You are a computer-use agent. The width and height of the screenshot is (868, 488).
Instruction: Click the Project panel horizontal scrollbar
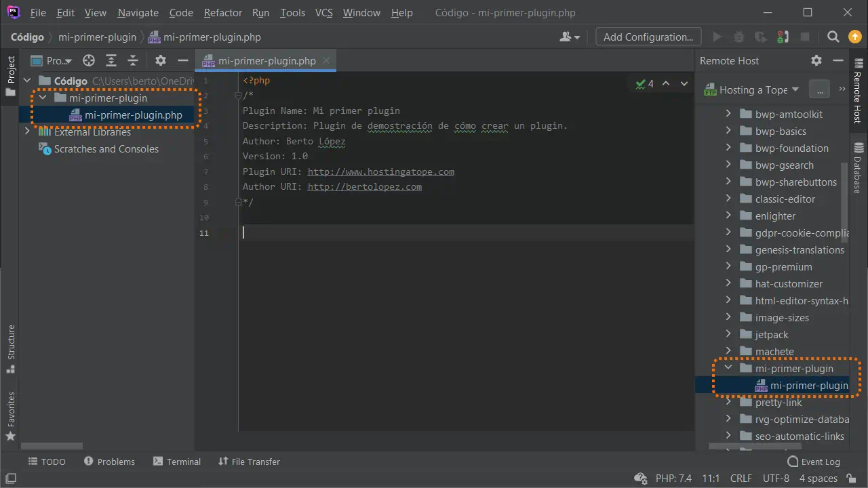[x=52, y=446]
